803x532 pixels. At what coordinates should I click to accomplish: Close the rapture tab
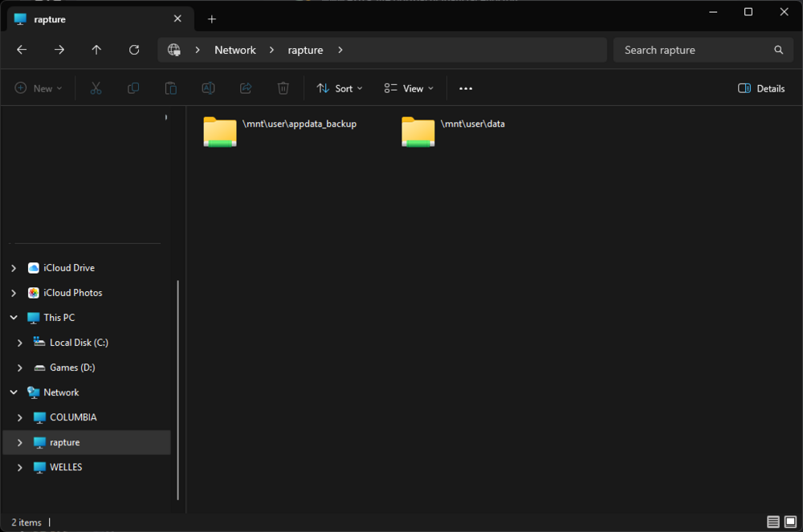(177, 19)
